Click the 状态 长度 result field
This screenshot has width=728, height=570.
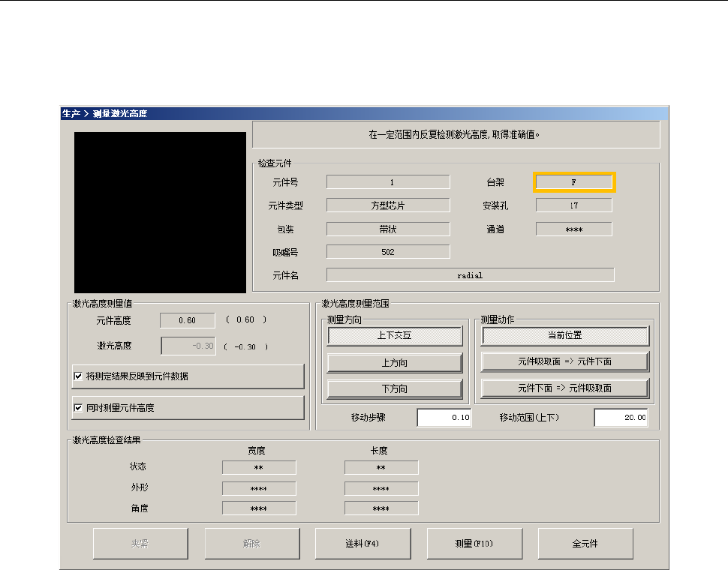pyautogui.click(x=381, y=467)
